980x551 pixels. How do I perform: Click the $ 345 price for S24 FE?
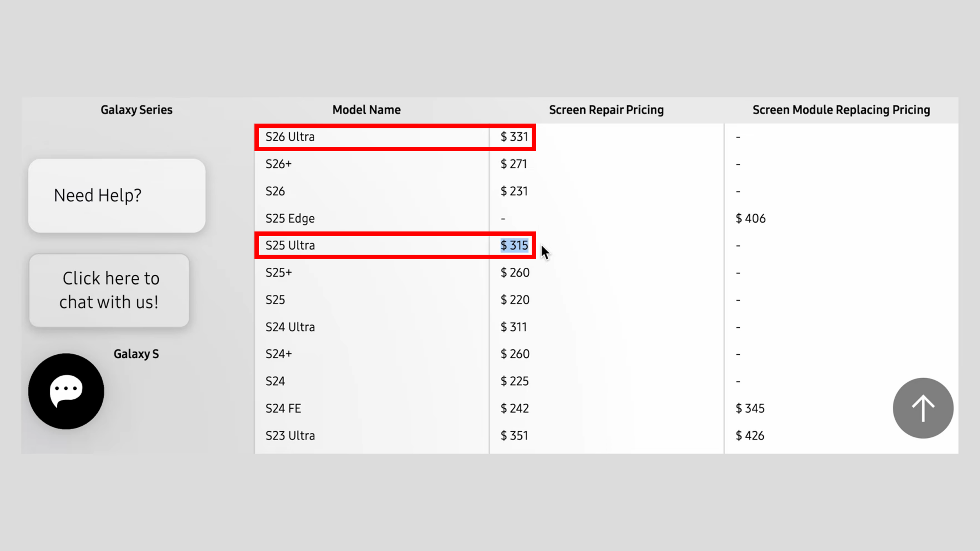pyautogui.click(x=750, y=408)
